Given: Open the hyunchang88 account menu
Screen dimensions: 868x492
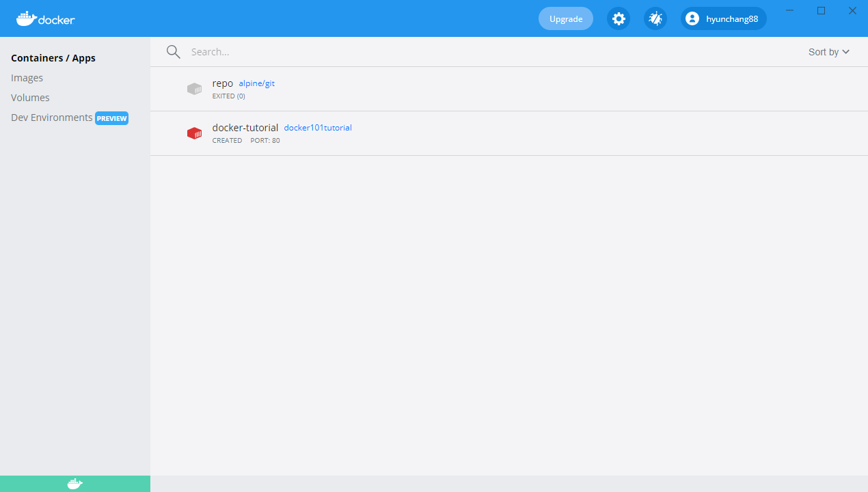Looking at the screenshot, I should [724, 18].
